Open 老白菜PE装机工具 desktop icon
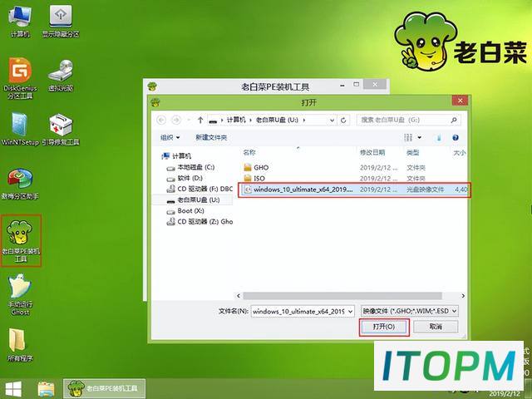 coord(20,240)
